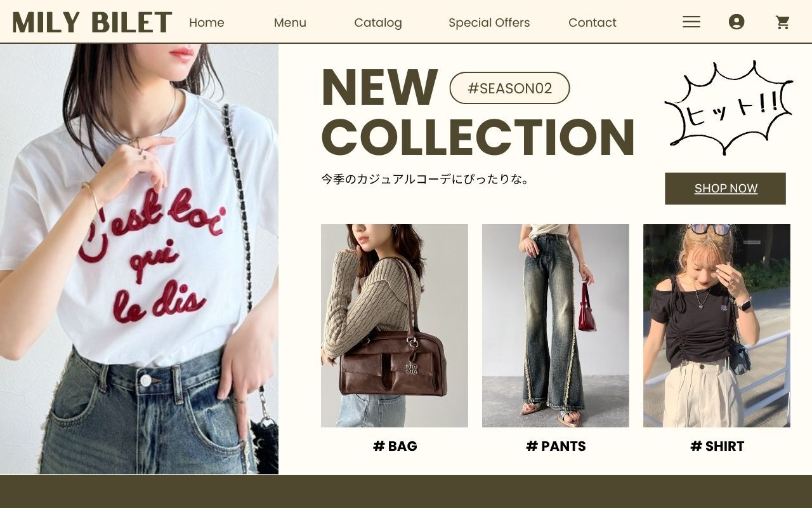
Task: Go to the Home nav item
Action: click(207, 23)
